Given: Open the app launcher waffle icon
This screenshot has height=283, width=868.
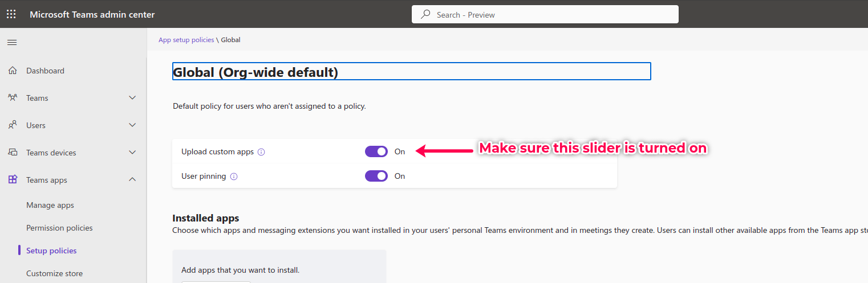Looking at the screenshot, I should (11, 14).
